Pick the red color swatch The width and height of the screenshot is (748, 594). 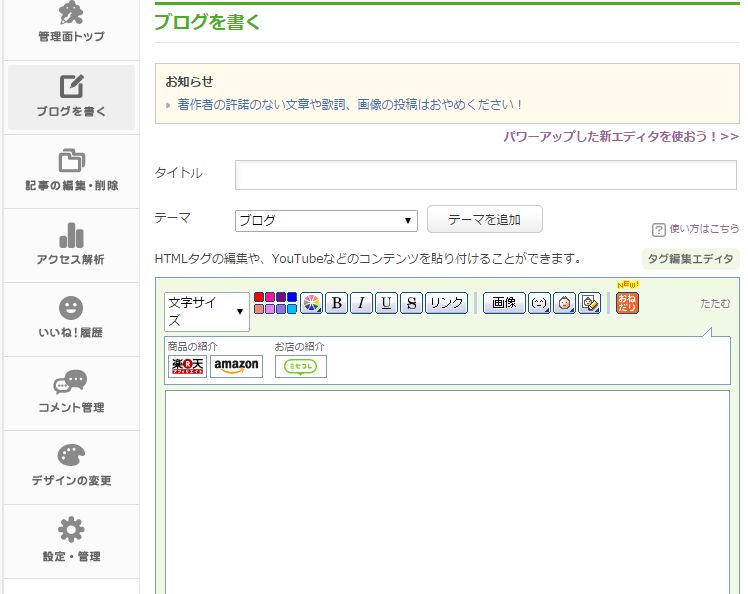click(x=259, y=297)
